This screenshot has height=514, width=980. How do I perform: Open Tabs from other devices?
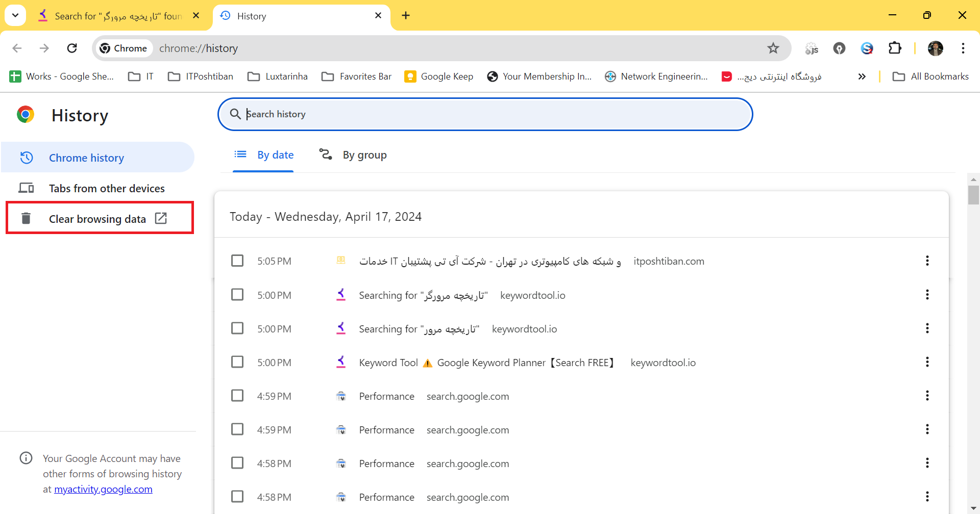(x=97, y=188)
